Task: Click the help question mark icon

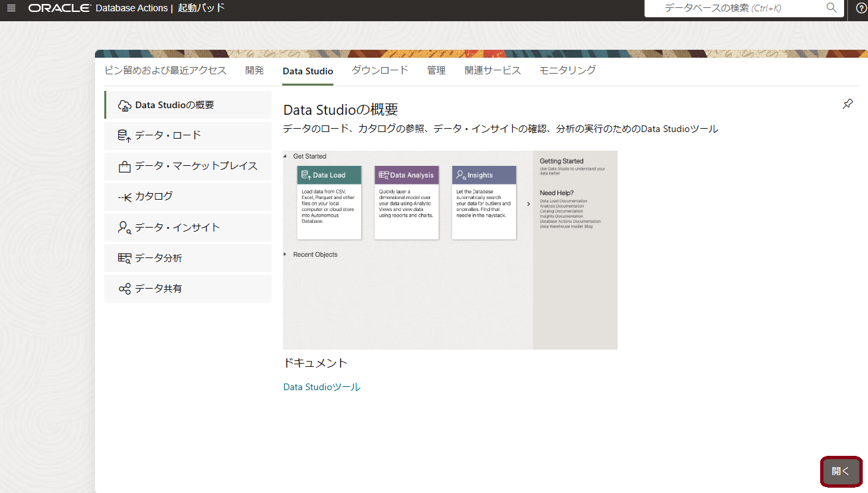Action: [861, 8]
